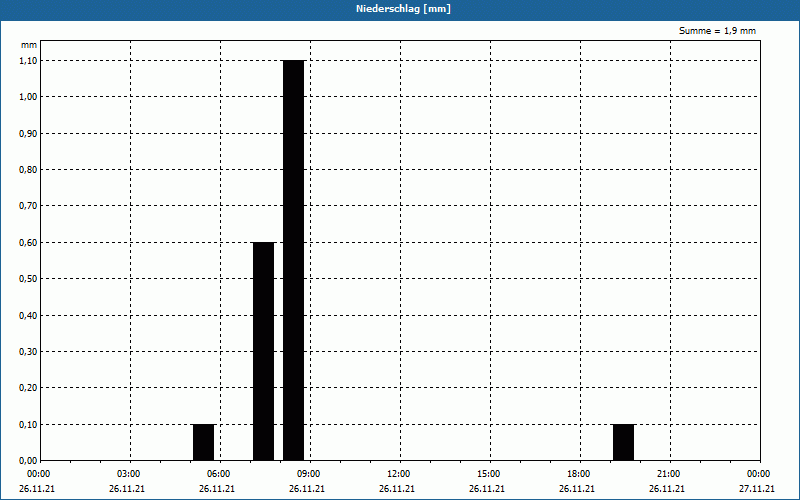Image resolution: width=800 pixels, height=500 pixels.
Task: Click the 0,10 y-axis label
Action: [28, 424]
